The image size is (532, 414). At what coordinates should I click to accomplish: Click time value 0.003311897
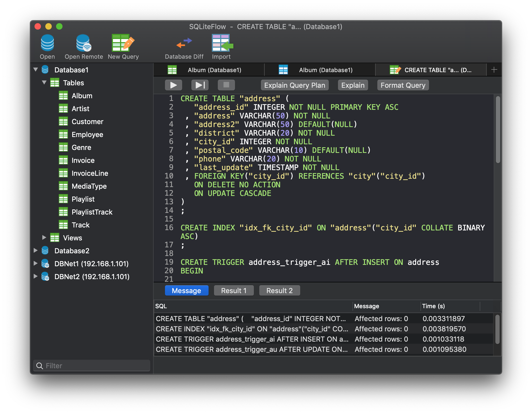tap(444, 319)
